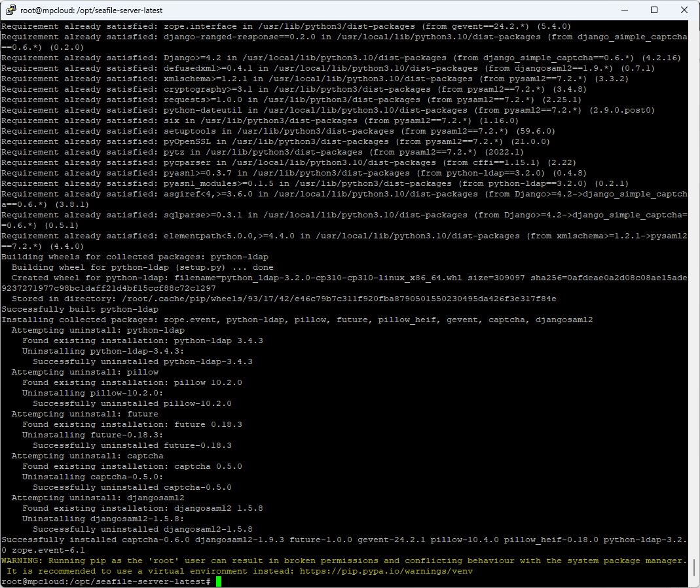Click the "Attempting uninstall: djangosaml2" line
Screen dimensions: 700x588
98,498
